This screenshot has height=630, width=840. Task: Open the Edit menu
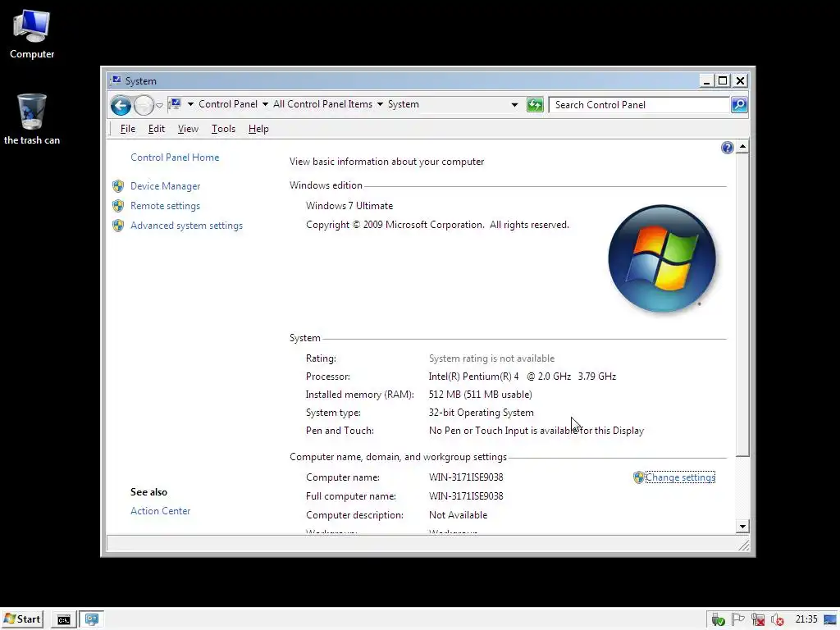157,129
